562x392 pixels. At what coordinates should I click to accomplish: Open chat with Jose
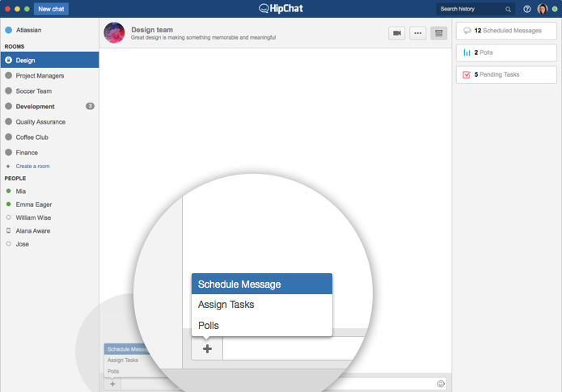49,244
